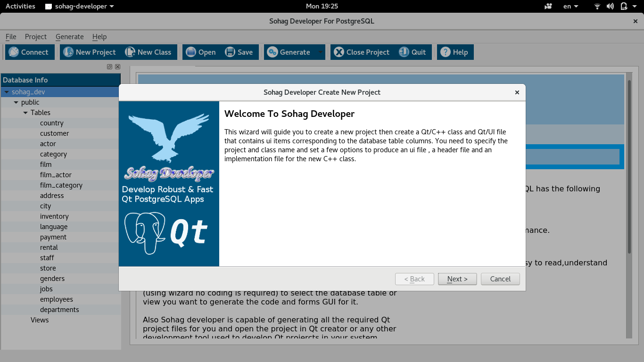This screenshot has height=362, width=644.
Task: Close the Database Info dock panel
Action: click(x=117, y=67)
